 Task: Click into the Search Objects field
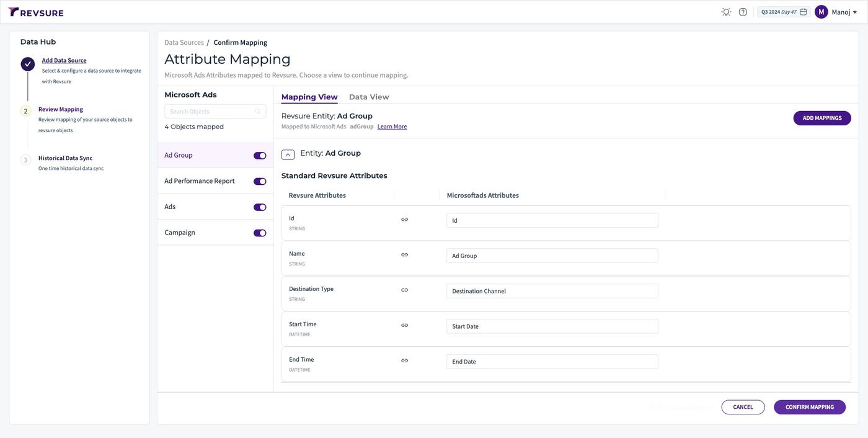coord(215,112)
